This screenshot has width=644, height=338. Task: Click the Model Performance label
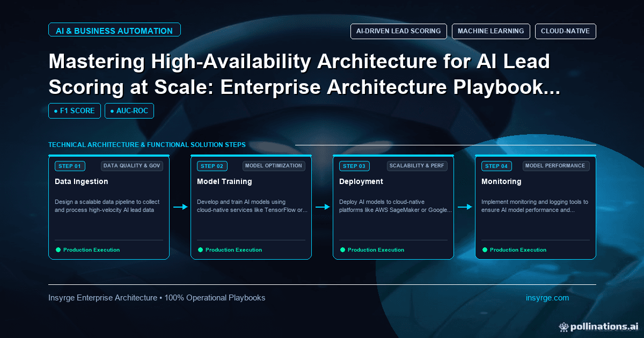(557, 166)
